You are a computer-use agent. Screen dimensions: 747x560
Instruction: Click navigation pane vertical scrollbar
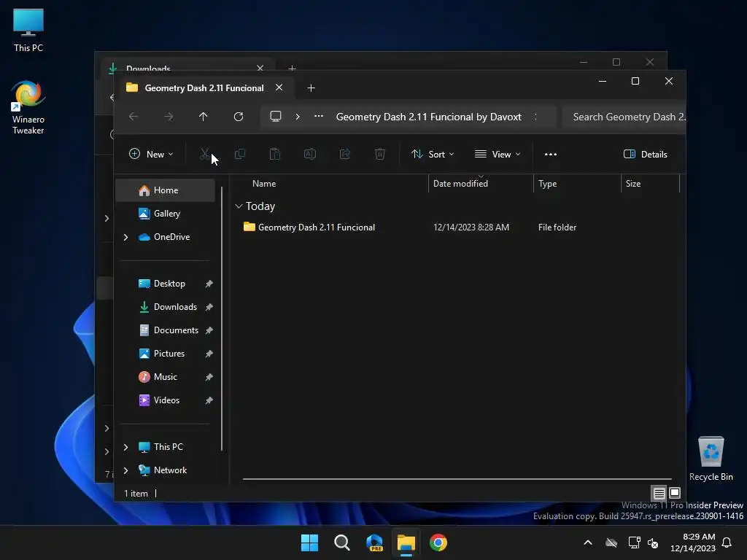(222, 318)
